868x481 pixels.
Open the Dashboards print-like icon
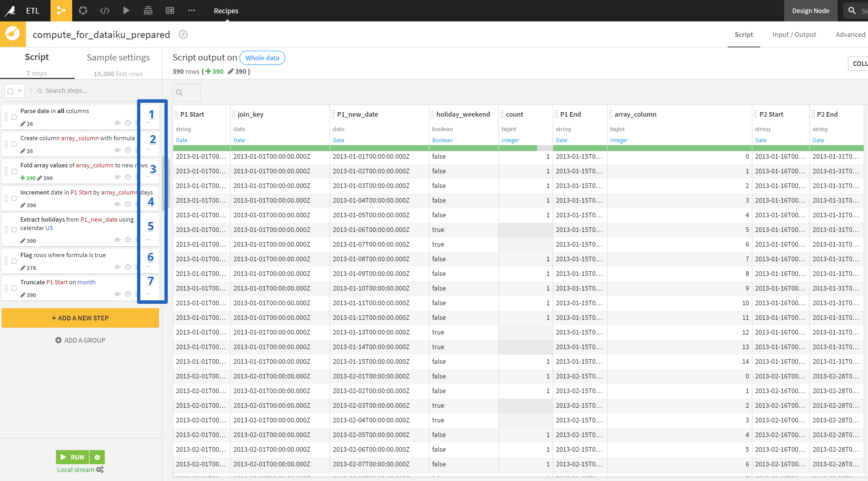(x=148, y=11)
